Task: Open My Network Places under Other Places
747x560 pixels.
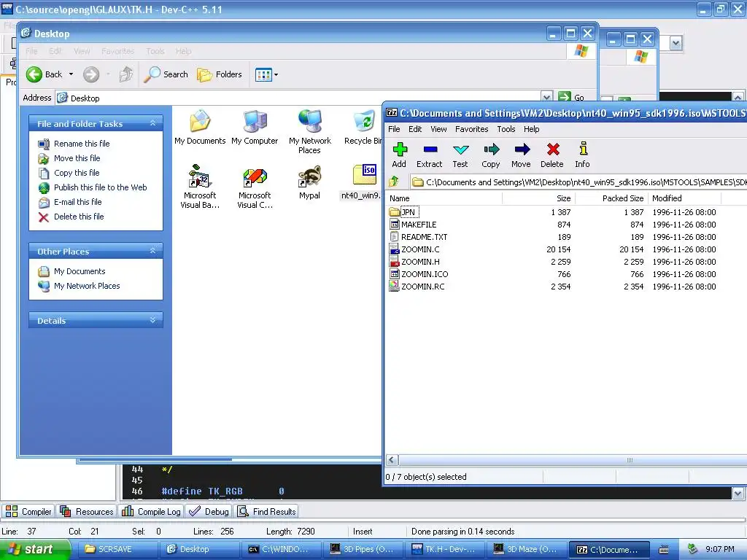Action: point(87,286)
